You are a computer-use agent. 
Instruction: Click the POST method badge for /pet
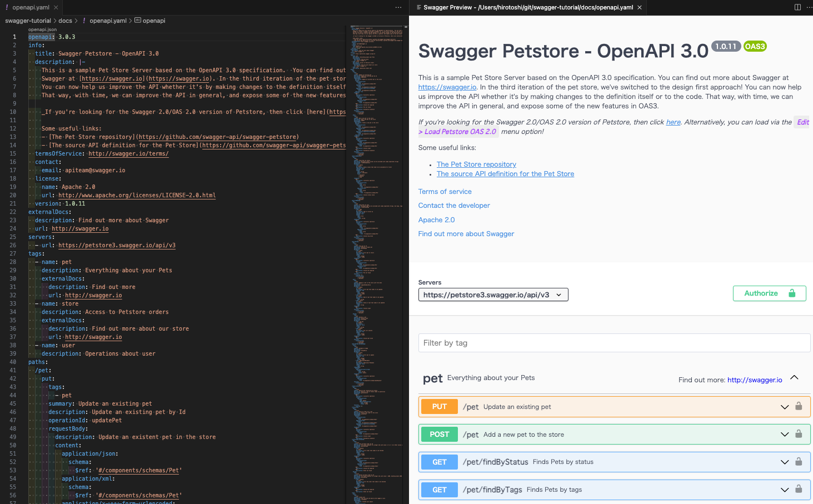coord(439,434)
